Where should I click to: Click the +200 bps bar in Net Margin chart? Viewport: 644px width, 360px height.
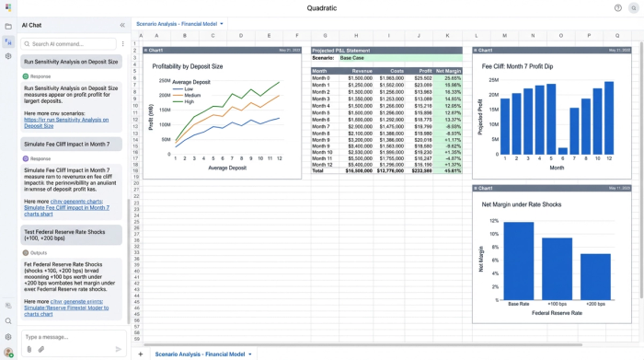(595, 277)
